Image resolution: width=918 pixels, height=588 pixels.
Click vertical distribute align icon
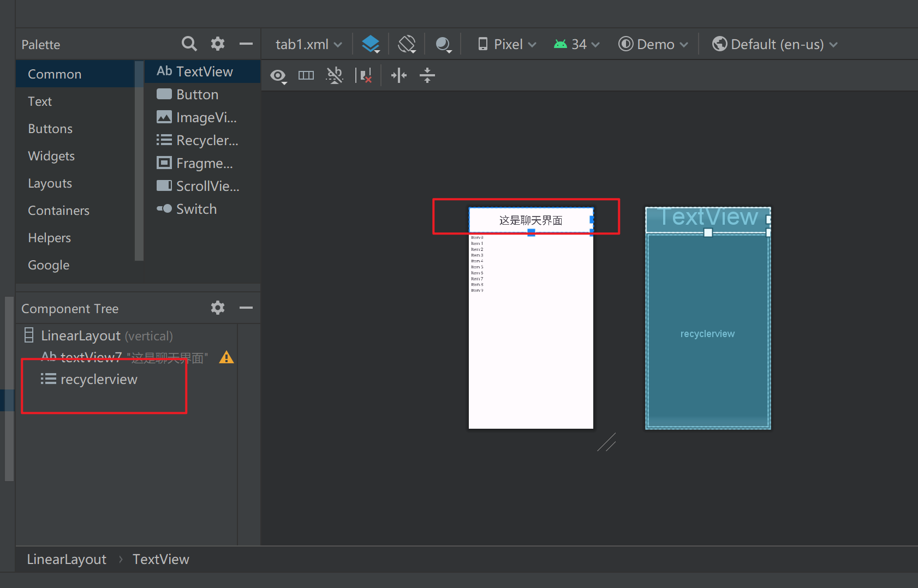(427, 75)
